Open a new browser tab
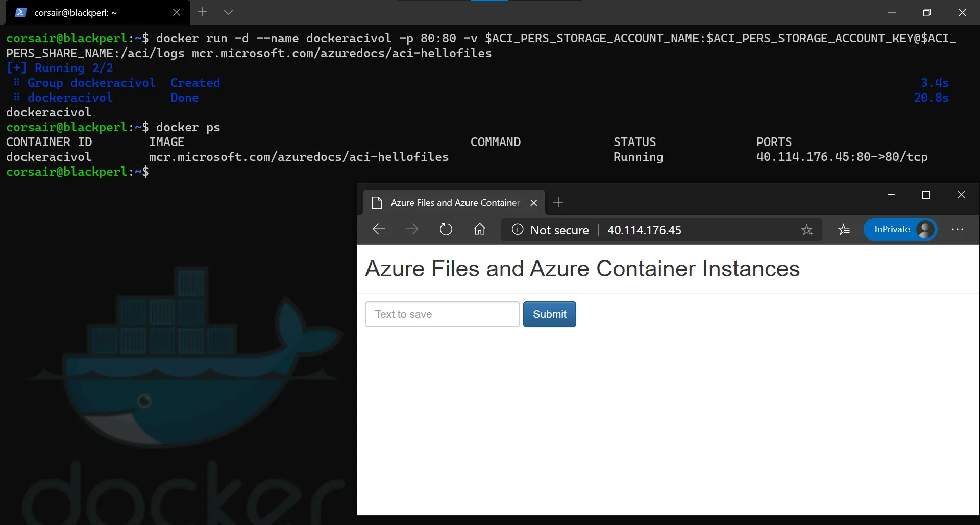980x525 pixels. [558, 203]
